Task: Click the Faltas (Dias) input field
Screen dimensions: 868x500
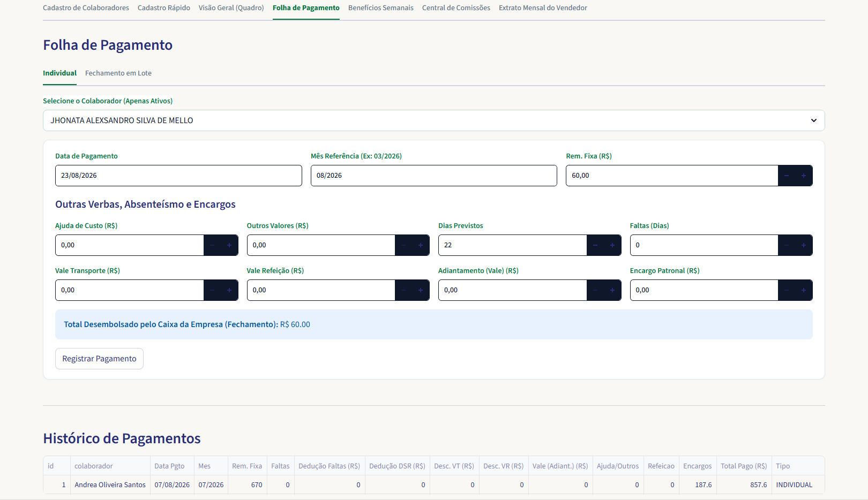Action: tap(704, 245)
